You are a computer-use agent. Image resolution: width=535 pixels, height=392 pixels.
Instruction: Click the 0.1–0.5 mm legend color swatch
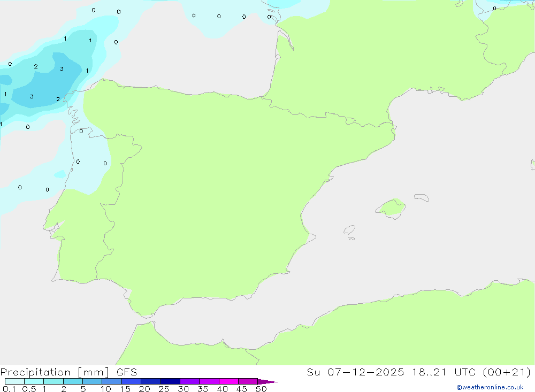point(14,381)
